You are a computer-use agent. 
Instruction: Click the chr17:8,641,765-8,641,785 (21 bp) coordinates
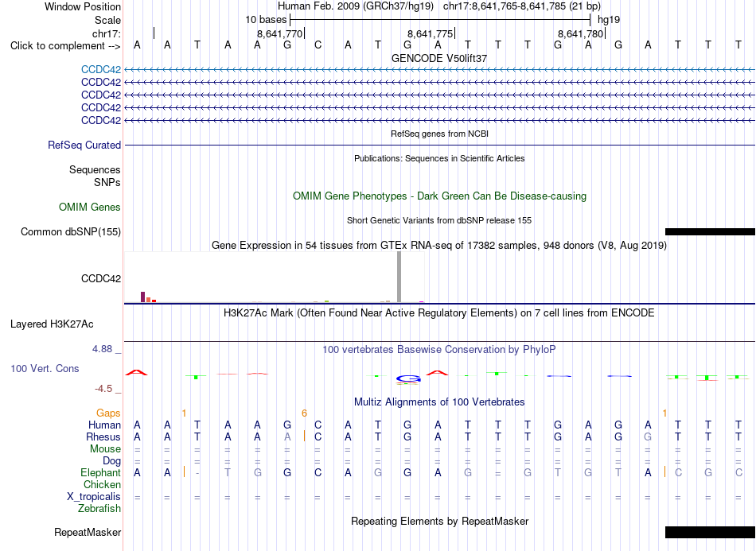tap(522, 6)
